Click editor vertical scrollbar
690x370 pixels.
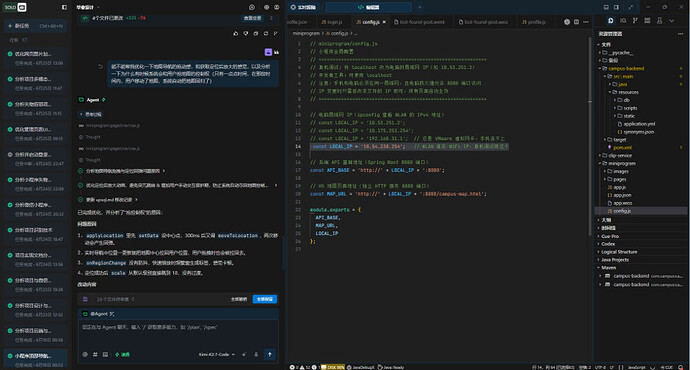590,136
